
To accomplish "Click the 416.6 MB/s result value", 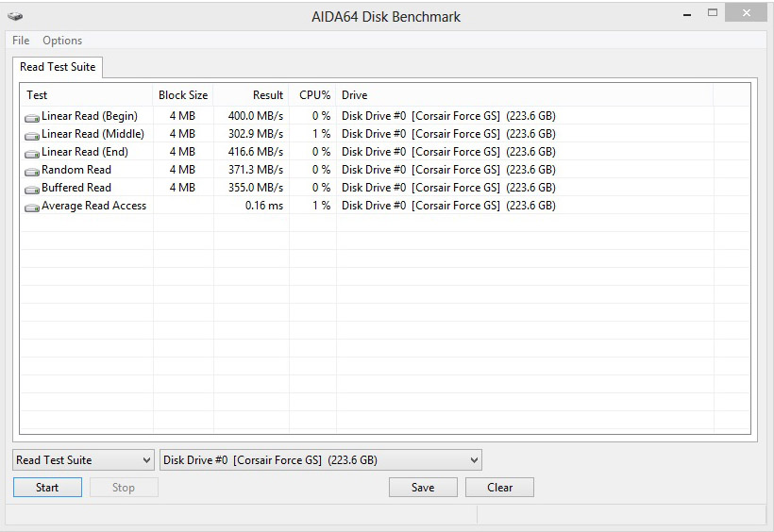I will [x=256, y=152].
